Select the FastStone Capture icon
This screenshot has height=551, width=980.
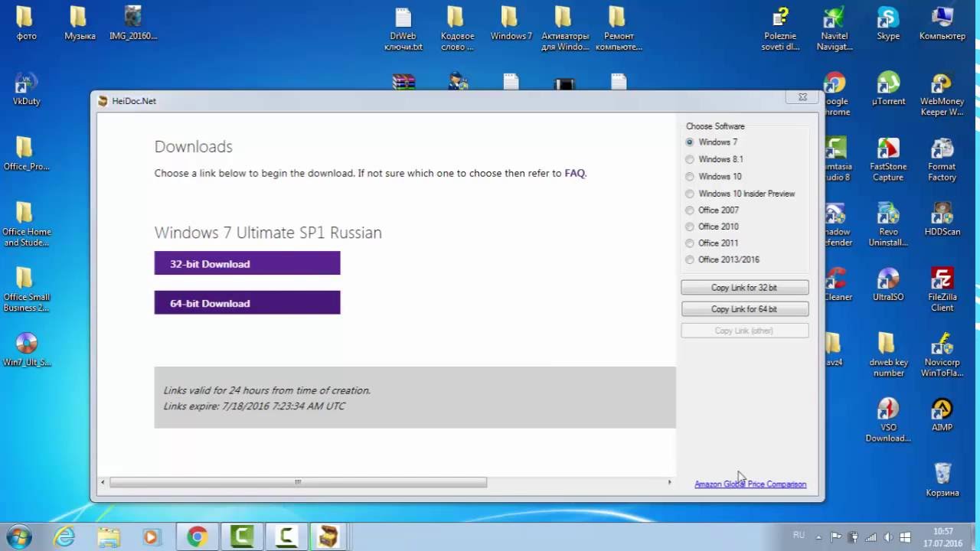coord(888,159)
